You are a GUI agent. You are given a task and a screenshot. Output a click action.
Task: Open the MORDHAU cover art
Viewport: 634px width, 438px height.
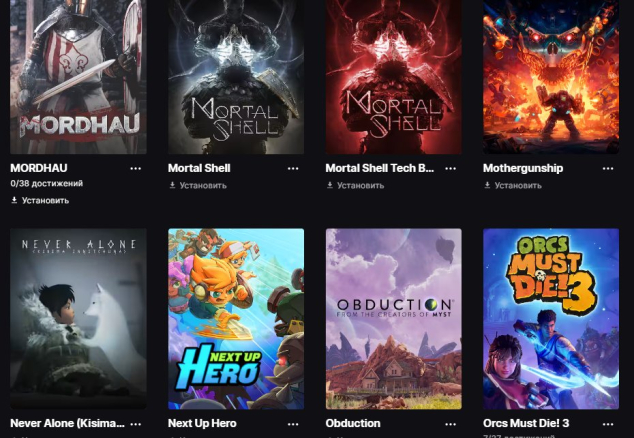[x=78, y=77]
